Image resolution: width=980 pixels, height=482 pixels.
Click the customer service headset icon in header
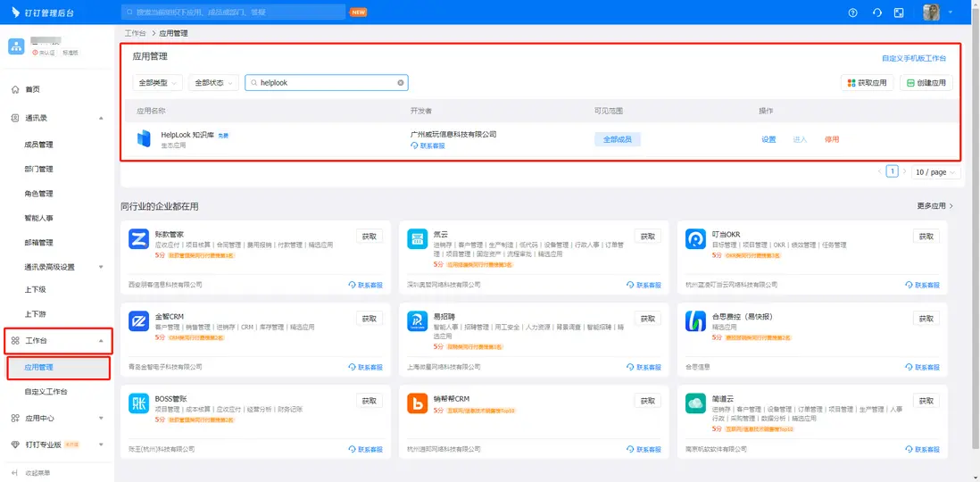point(876,12)
